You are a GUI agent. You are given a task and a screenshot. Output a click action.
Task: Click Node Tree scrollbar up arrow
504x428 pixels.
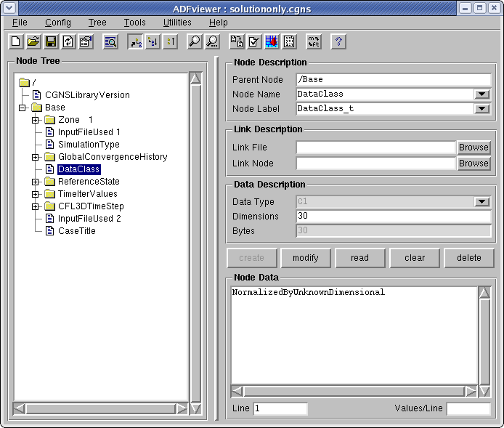coord(195,78)
